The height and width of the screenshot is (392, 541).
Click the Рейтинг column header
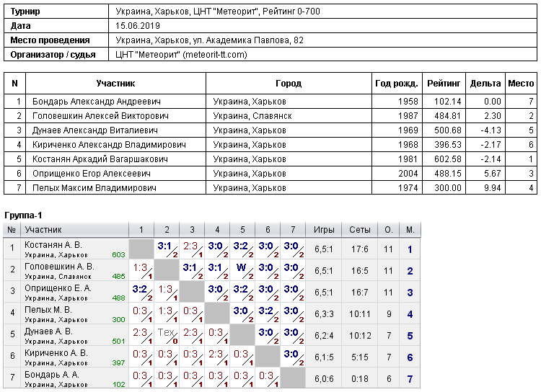coord(444,83)
